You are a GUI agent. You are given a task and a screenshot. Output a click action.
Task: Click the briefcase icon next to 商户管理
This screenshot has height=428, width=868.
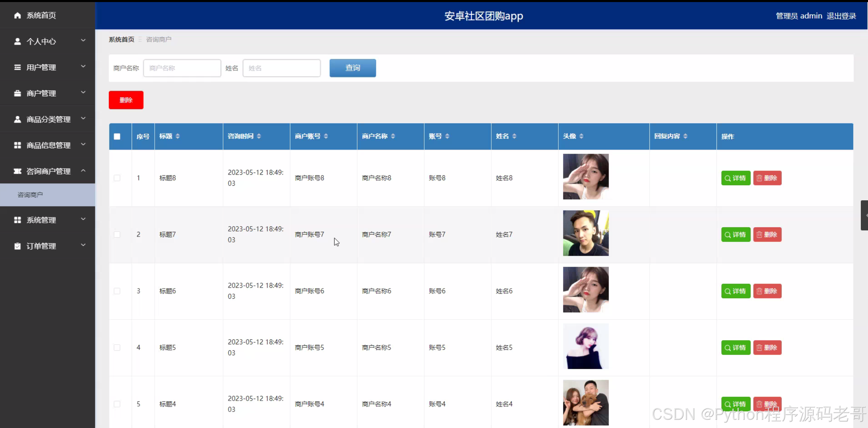click(17, 93)
